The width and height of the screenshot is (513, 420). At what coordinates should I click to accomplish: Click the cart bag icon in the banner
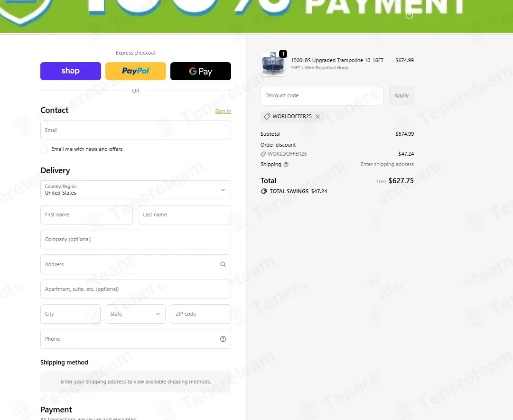pyautogui.click(x=409, y=15)
